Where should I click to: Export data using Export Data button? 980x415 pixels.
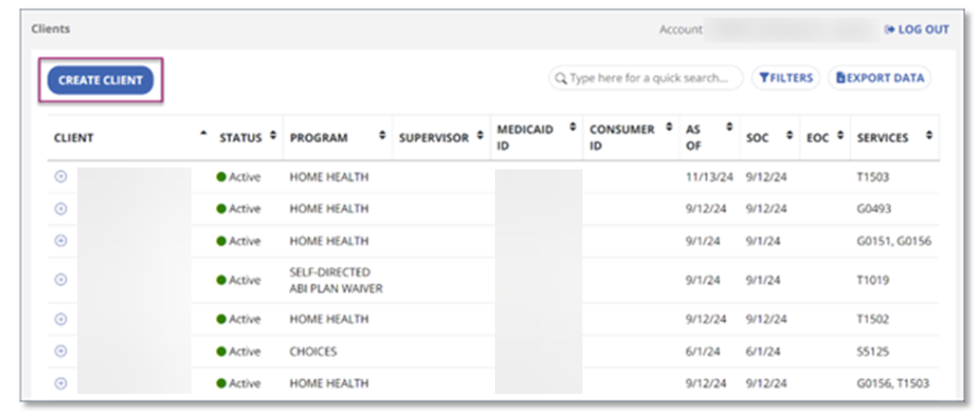[880, 78]
